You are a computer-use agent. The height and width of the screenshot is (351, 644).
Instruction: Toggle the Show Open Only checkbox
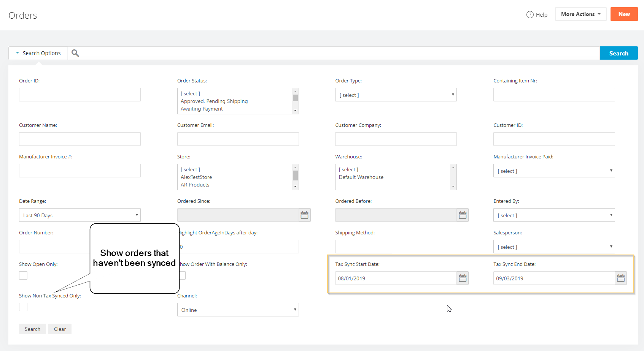pos(23,275)
